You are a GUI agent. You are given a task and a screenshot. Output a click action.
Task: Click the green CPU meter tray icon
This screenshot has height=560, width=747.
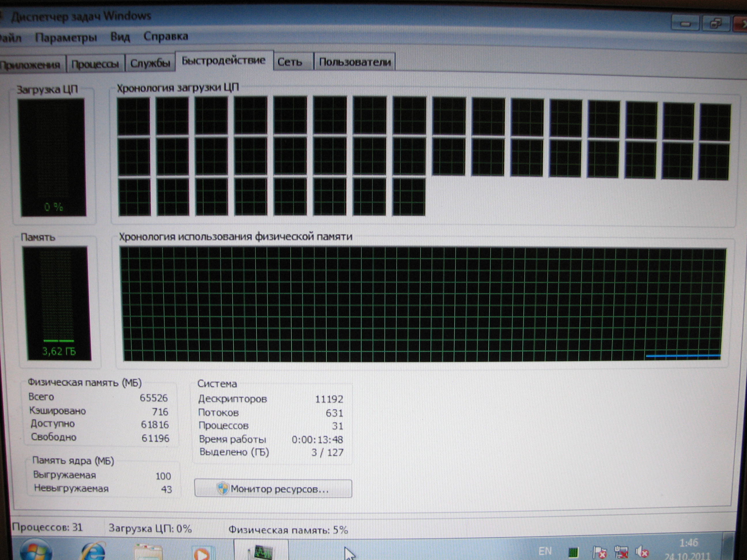[573, 552]
